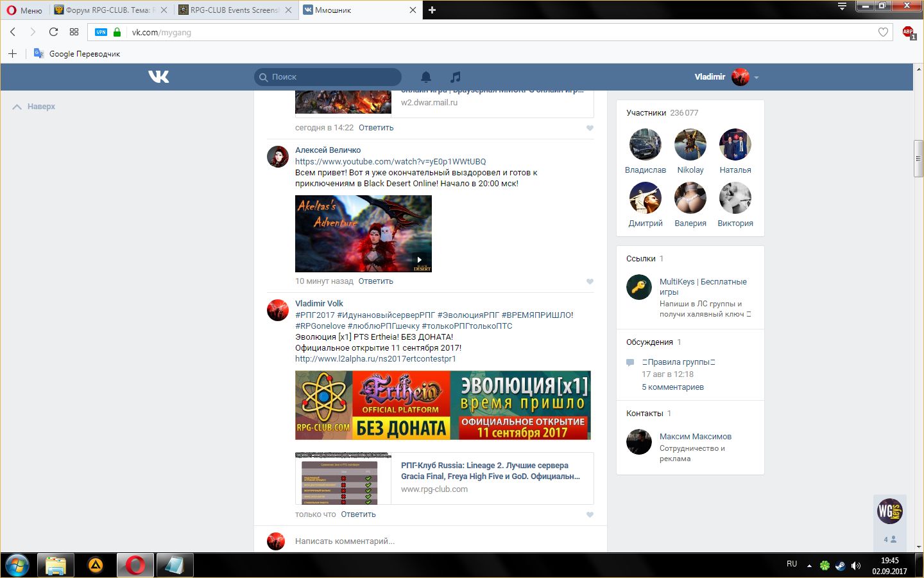This screenshot has height=578, width=924.
Task: Open AIMP player taskbar icon
Action: pos(96,565)
